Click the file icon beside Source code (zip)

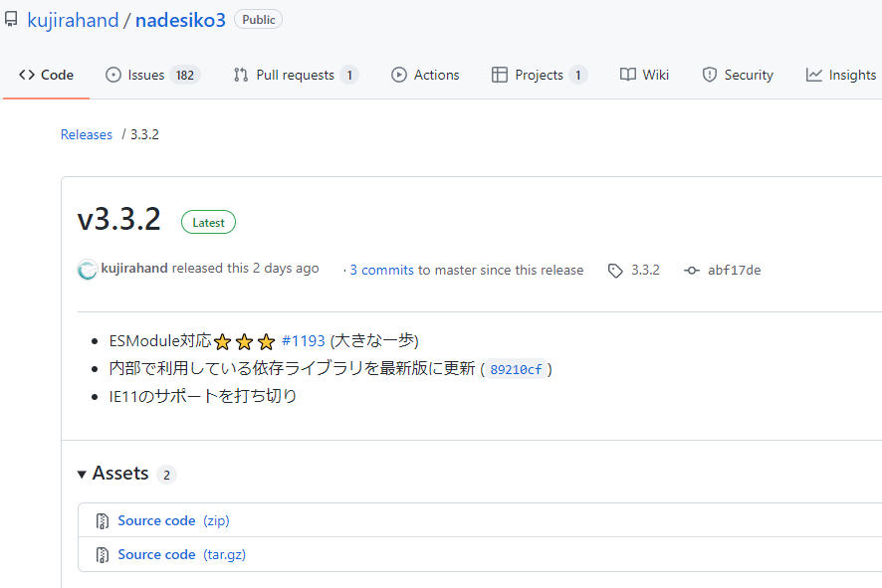pyautogui.click(x=102, y=520)
